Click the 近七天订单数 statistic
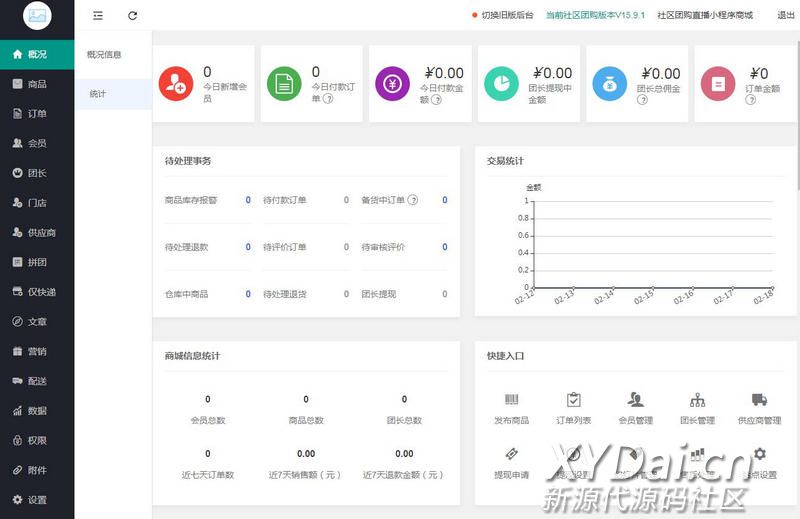800x519 pixels. (208, 464)
